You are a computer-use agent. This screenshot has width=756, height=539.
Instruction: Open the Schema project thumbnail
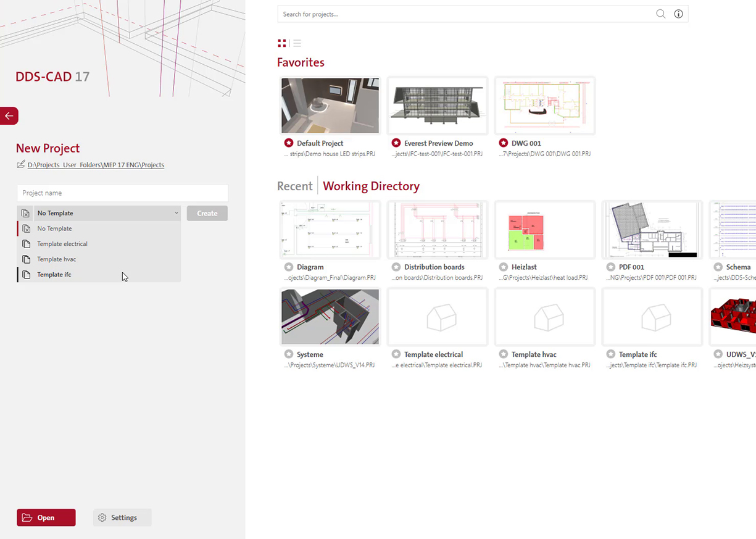(733, 230)
